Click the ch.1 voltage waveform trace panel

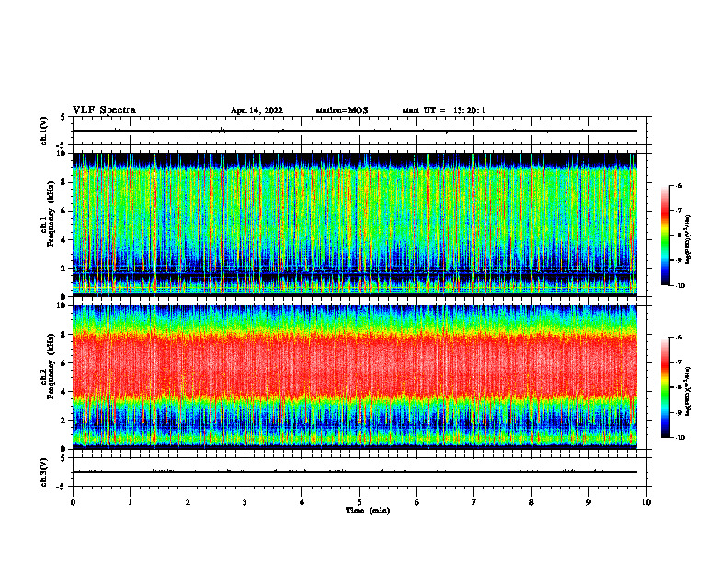(359, 131)
